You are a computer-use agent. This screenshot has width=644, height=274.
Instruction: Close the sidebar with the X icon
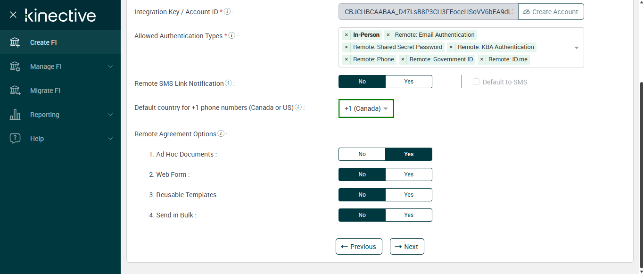pyautogui.click(x=13, y=15)
